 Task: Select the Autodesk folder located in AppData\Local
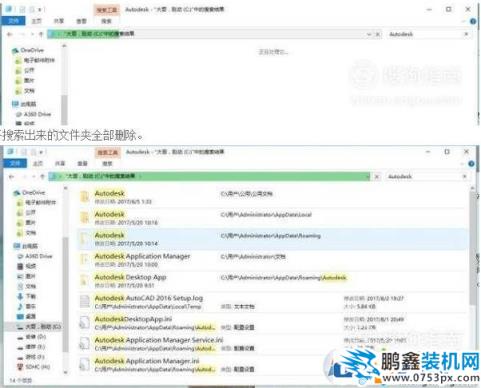tap(272, 218)
